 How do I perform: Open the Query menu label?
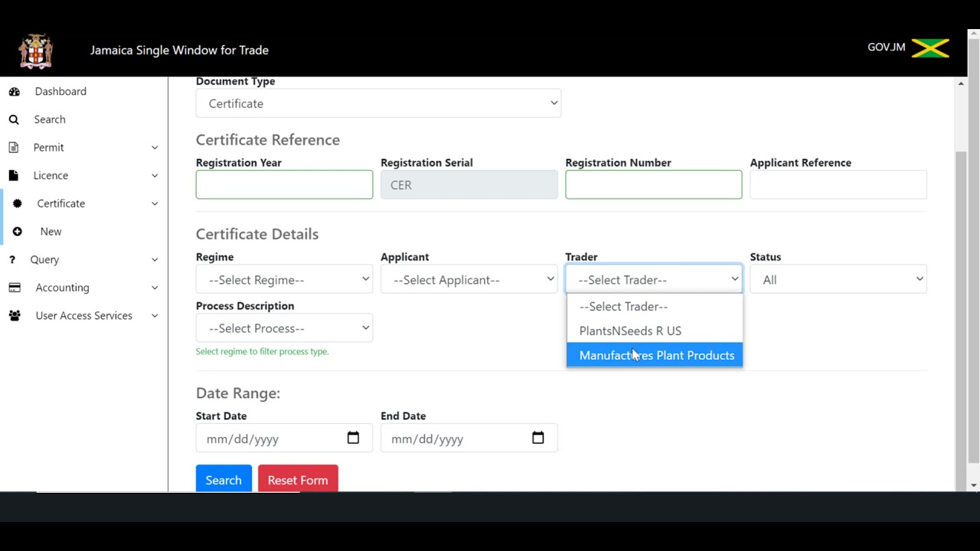[44, 259]
